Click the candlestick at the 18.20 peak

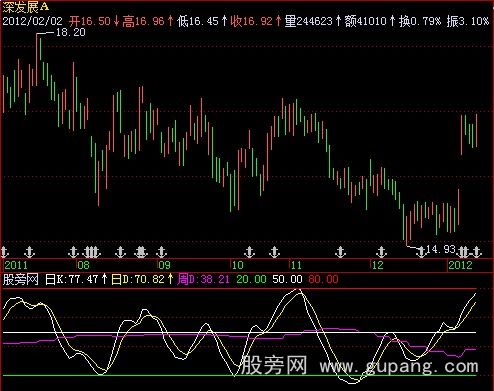[37, 59]
